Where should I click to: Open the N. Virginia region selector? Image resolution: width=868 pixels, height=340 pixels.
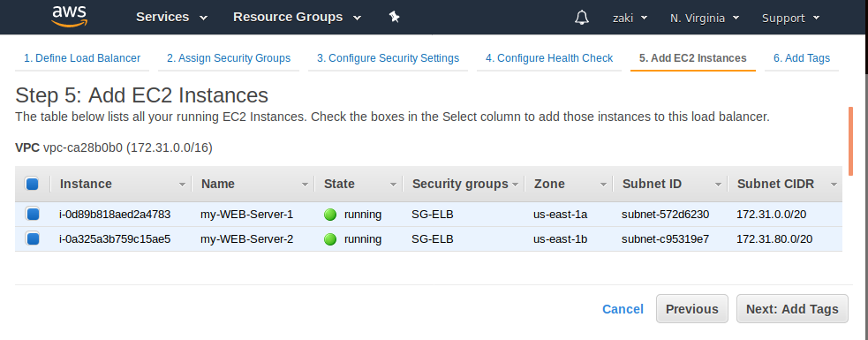point(705,18)
